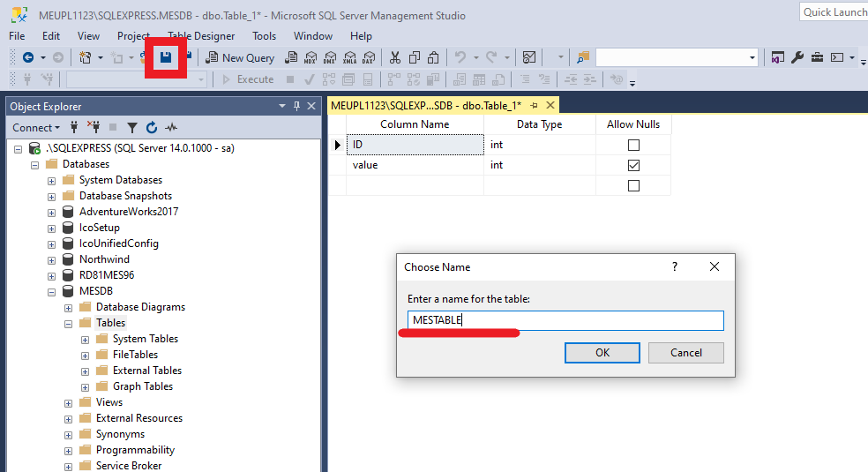Open the View menu

pos(88,36)
